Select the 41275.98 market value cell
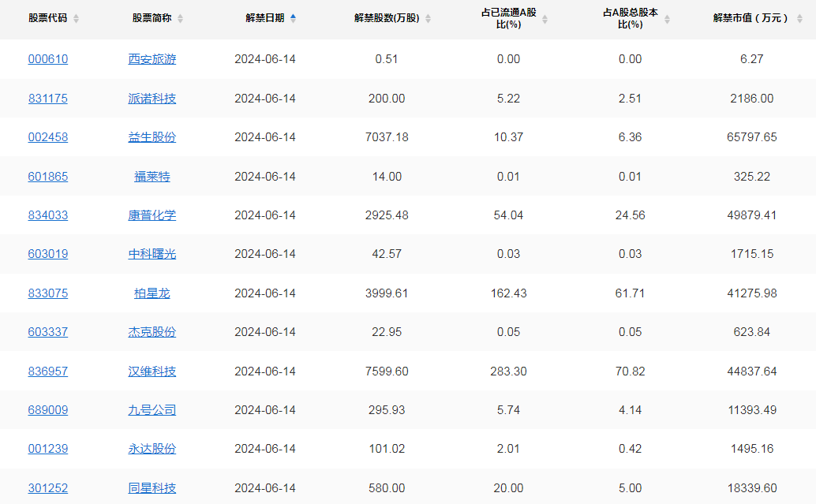 (752, 293)
